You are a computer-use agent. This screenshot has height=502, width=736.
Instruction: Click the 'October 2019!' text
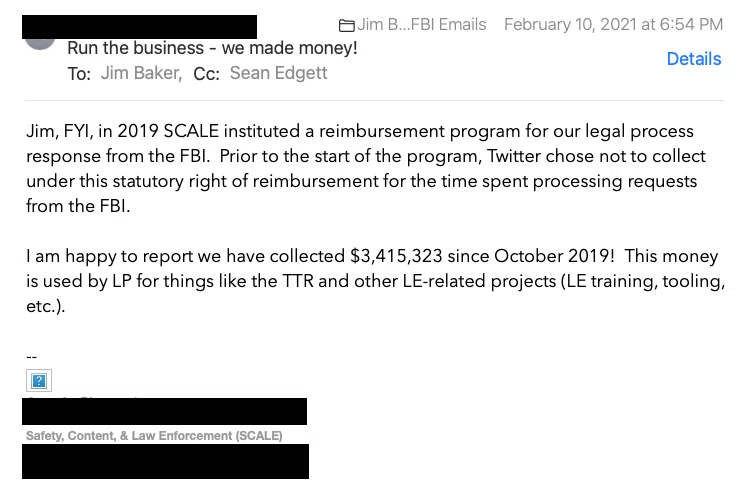click(x=554, y=256)
